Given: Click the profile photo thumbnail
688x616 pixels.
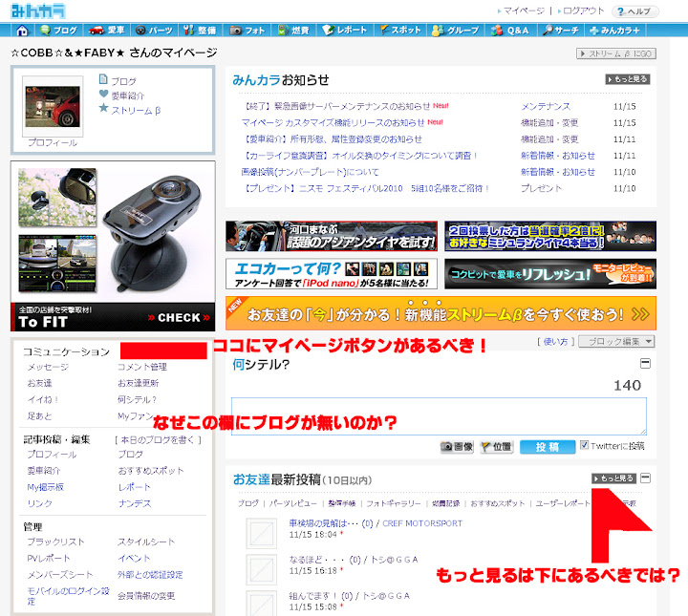Looking at the screenshot, I should 53,106.
